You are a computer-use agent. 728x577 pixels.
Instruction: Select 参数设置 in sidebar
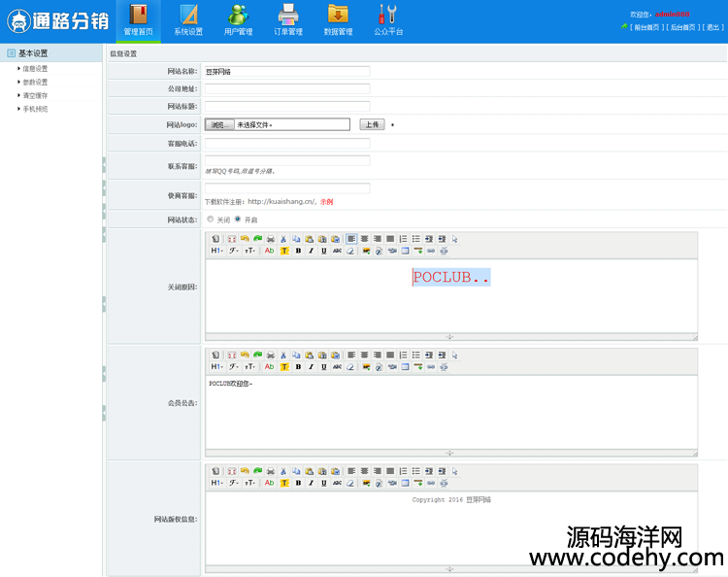click(x=35, y=83)
